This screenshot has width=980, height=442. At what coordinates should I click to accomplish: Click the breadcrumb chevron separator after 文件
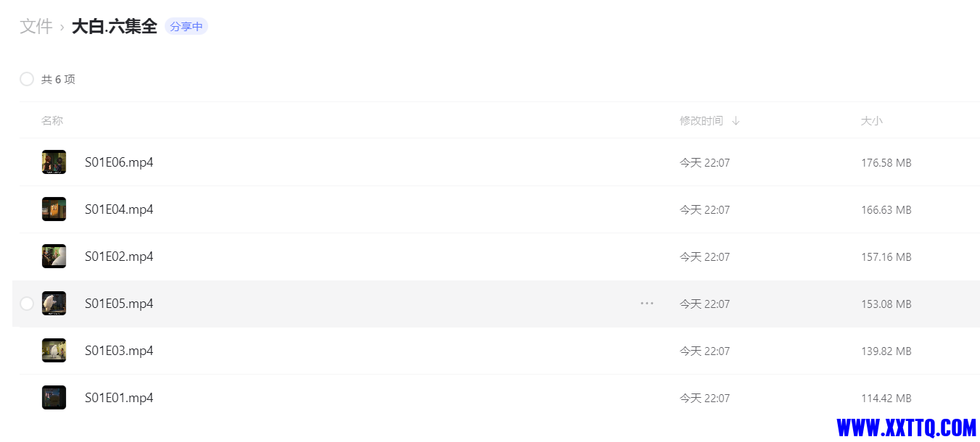62,28
